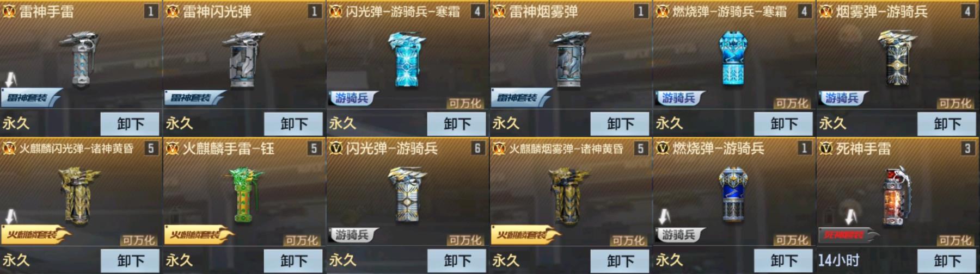
Task: Click the white arrow icon on 燃烧弹-游骑兵 card
Action: [665, 217]
